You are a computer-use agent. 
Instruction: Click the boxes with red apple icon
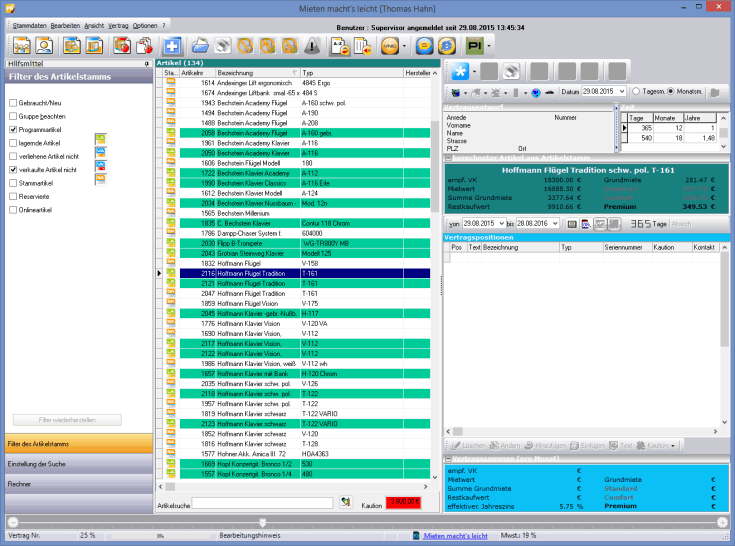tap(122, 46)
